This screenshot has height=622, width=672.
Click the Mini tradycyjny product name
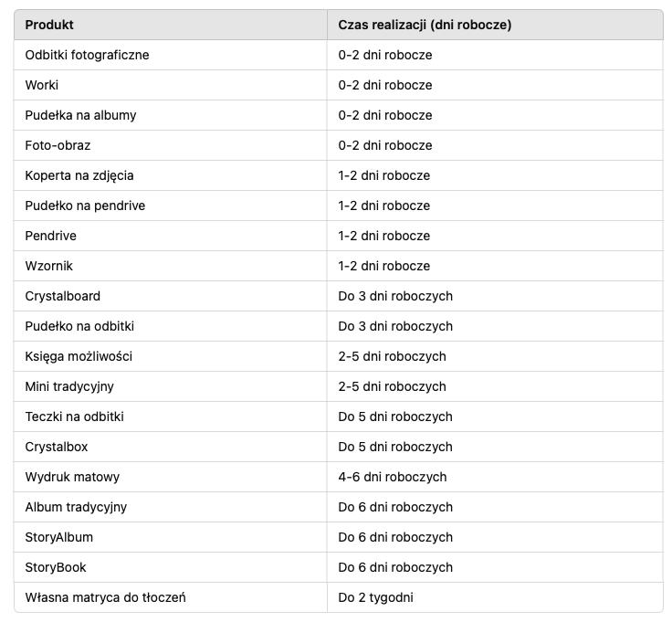[x=69, y=386]
